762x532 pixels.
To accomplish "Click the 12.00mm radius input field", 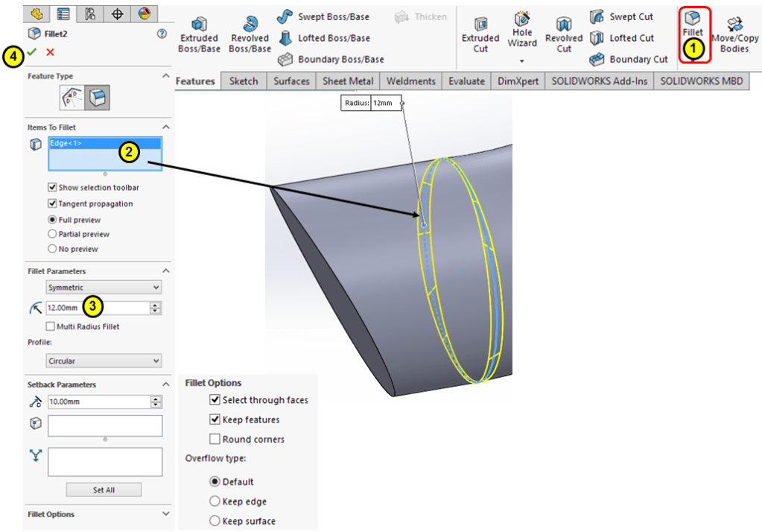I will (97, 308).
